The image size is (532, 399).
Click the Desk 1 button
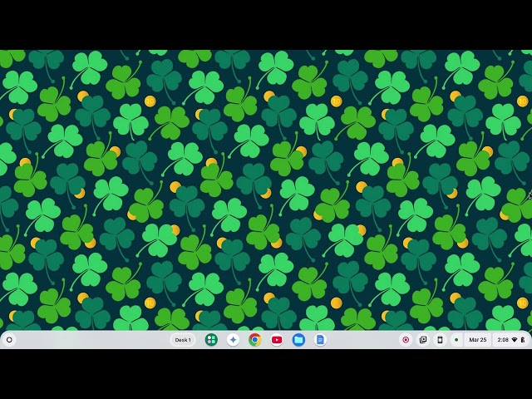[183, 340]
